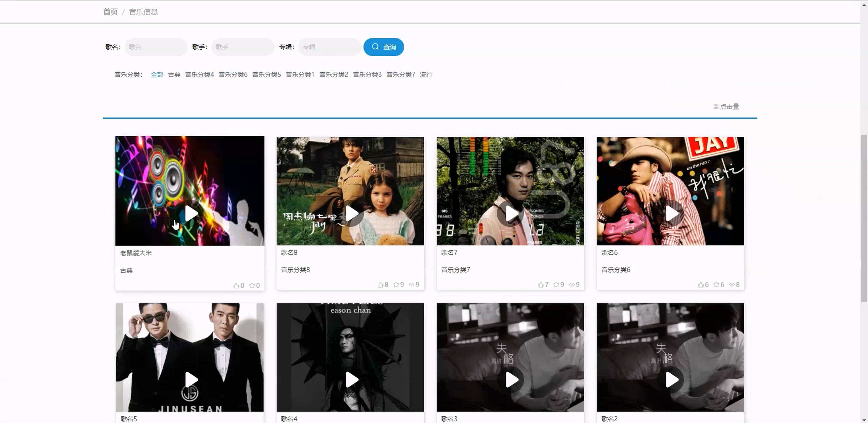The height and width of the screenshot is (423, 868).
Task: Click the thumbs-up icon on 歌名8
Action: pyautogui.click(x=380, y=285)
